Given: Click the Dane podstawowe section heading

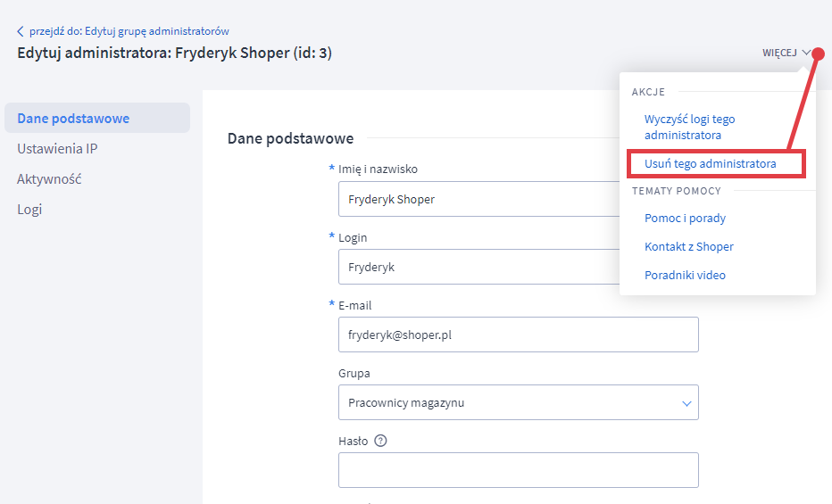Looking at the screenshot, I should pos(290,138).
